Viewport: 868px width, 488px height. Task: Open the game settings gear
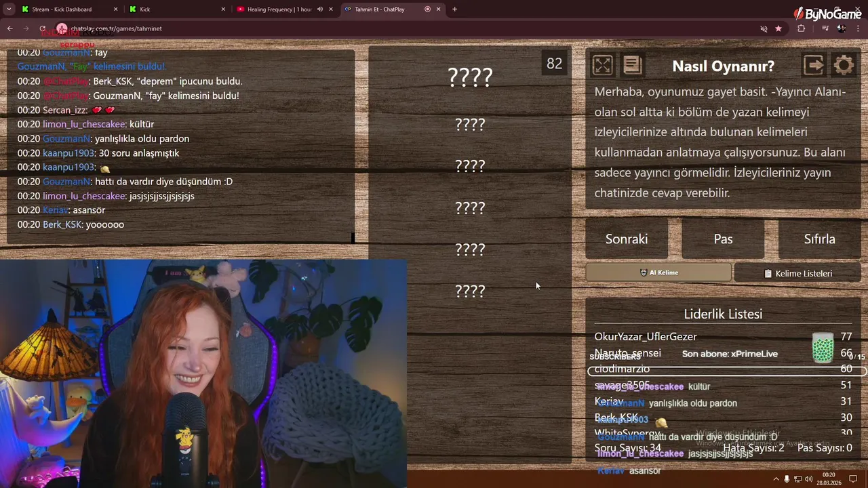[x=844, y=65]
